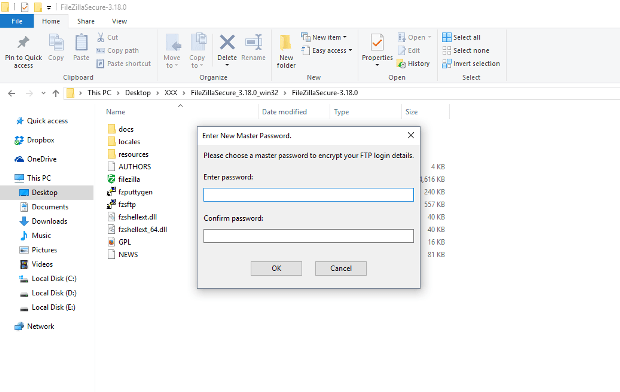
Task: Select Local Disk (E:)
Action: 48,307
